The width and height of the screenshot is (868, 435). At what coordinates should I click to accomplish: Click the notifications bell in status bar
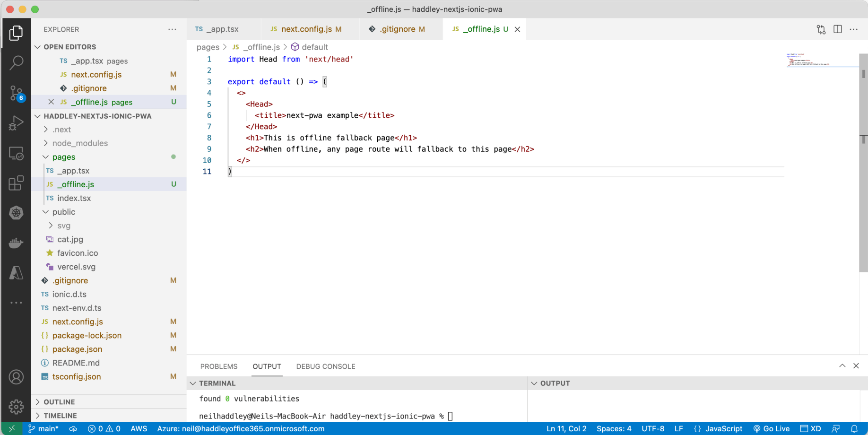coord(854,429)
